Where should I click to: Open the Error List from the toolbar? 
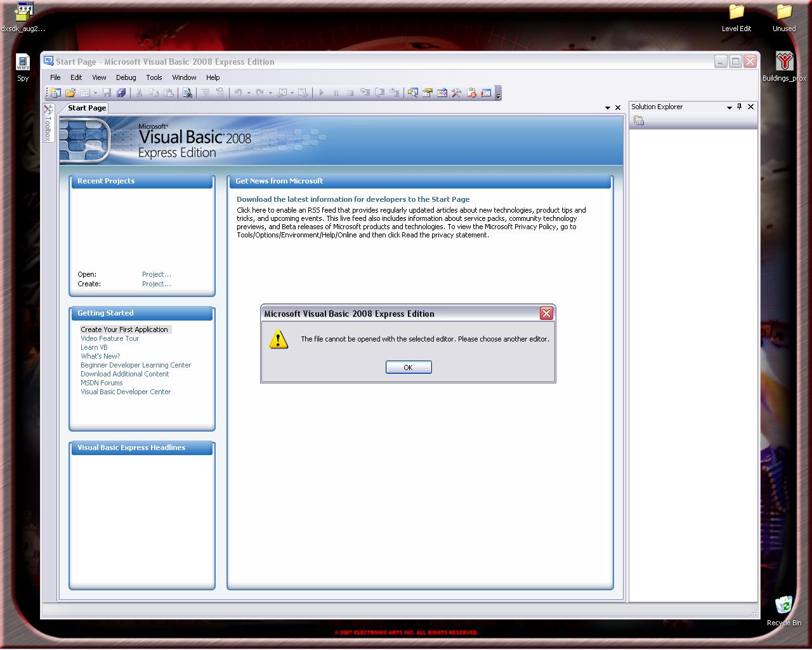point(471,93)
